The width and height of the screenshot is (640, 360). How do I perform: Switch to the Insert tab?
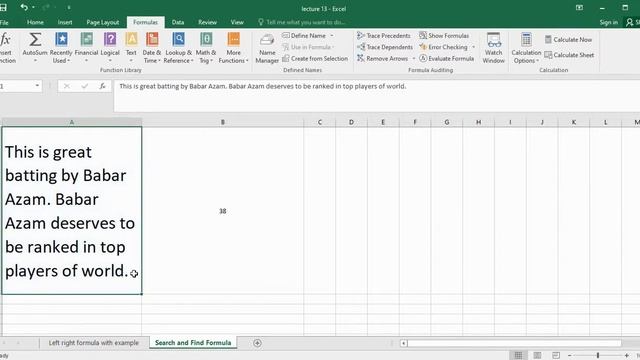65,22
